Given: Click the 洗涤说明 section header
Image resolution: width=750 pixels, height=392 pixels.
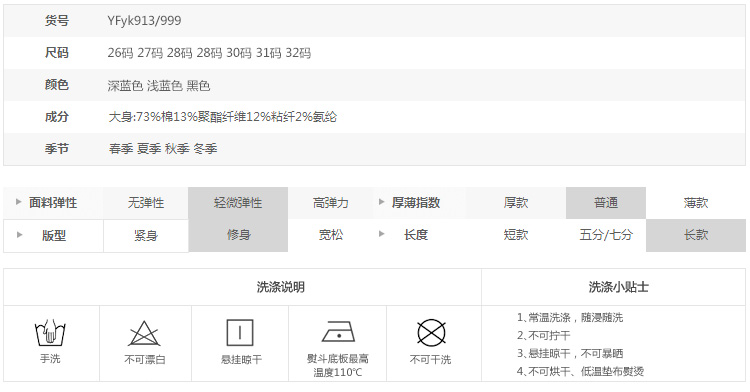Looking at the screenshot, I should [x=280, y=287].
